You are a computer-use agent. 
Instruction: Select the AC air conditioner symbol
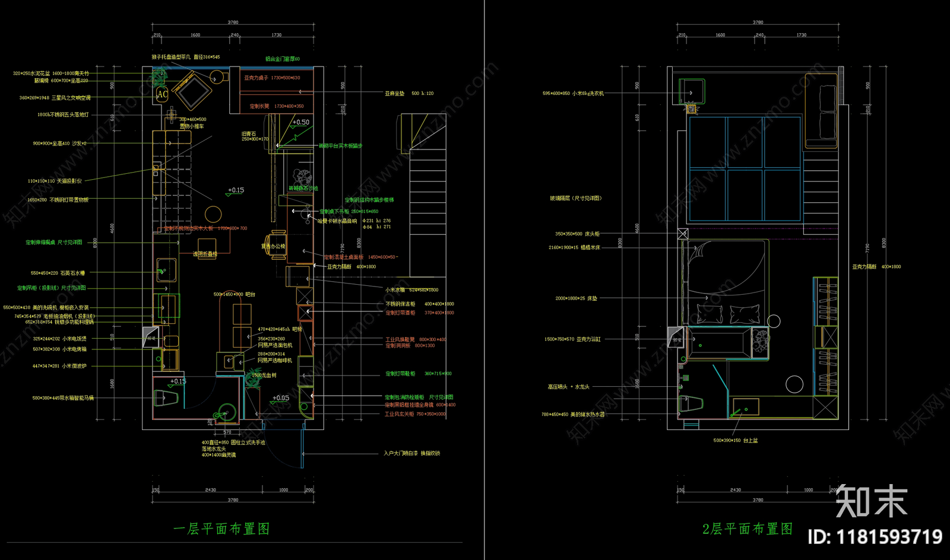[x=162, y=94]
